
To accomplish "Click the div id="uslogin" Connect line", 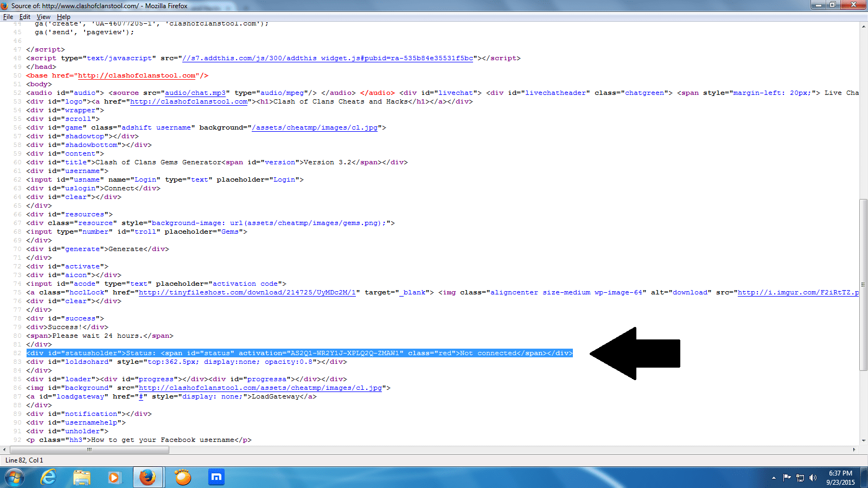I will (x=93, y=188).
